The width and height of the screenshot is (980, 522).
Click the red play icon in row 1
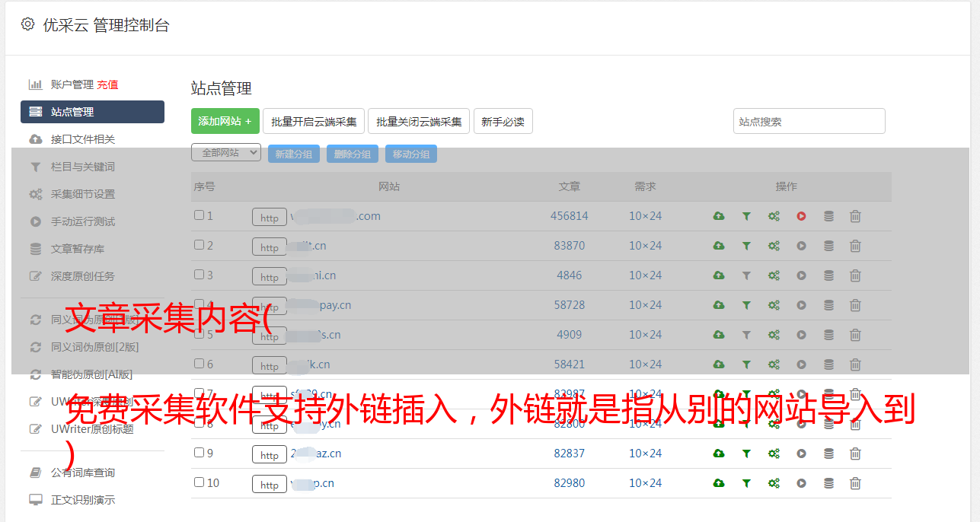[801, 216]
